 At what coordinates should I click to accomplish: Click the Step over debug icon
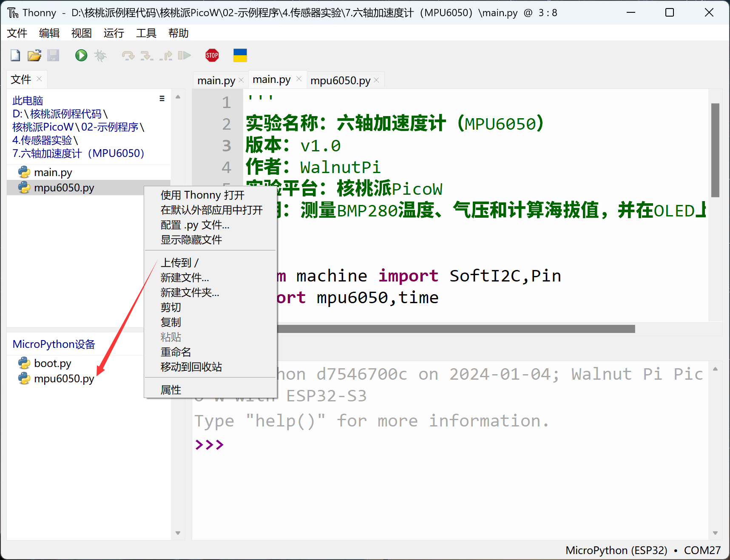[128, 55]
